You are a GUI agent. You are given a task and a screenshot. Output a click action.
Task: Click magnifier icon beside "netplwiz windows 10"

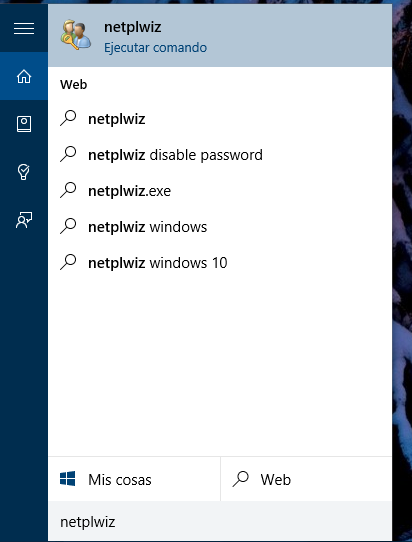click(x=68, y=262)
